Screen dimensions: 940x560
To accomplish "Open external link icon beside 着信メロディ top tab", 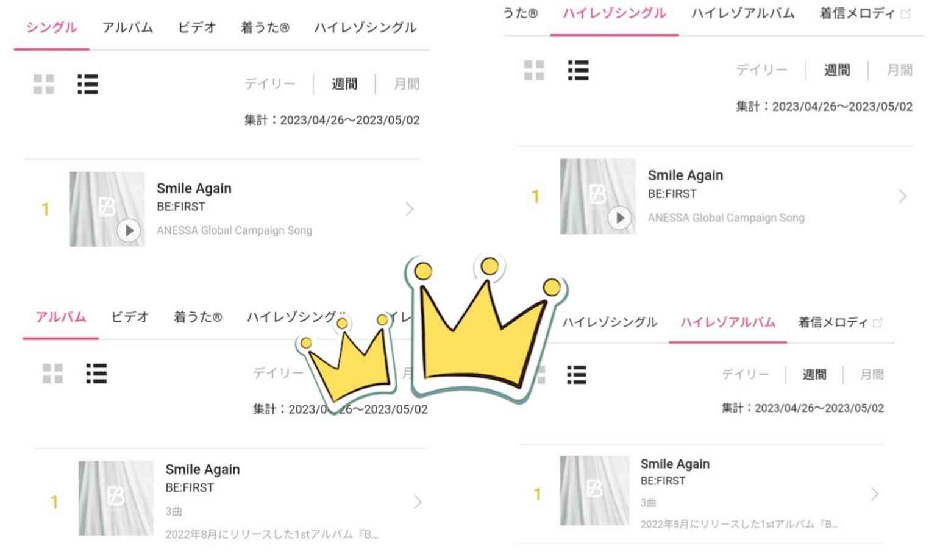I will 905,13.
